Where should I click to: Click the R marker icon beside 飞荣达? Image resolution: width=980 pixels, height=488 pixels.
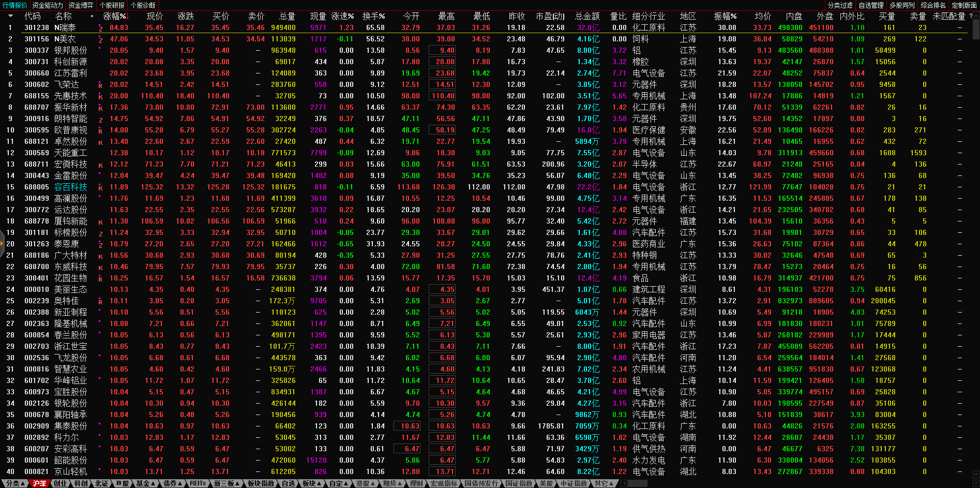(x=100, y=85)
